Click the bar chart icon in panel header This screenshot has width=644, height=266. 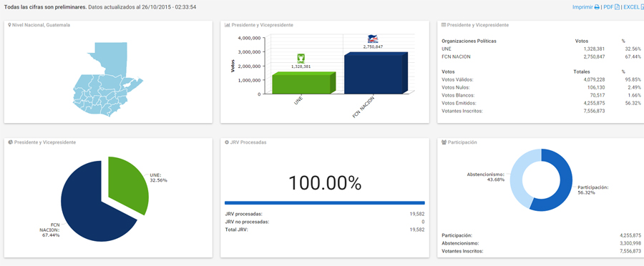point(227,25)
